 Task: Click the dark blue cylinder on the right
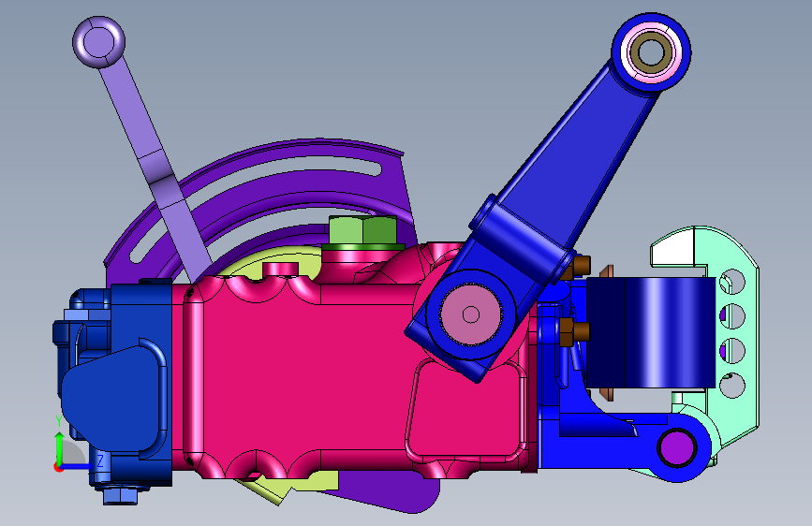(651, 332)
